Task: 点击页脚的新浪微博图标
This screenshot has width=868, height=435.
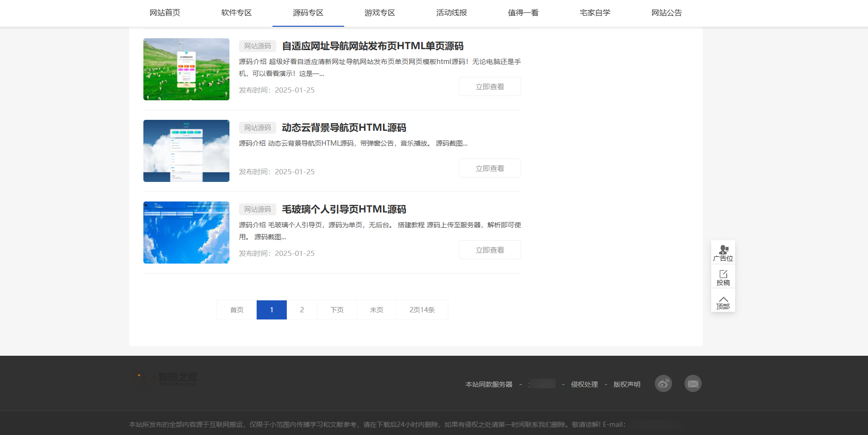Action: coord(664,383)
